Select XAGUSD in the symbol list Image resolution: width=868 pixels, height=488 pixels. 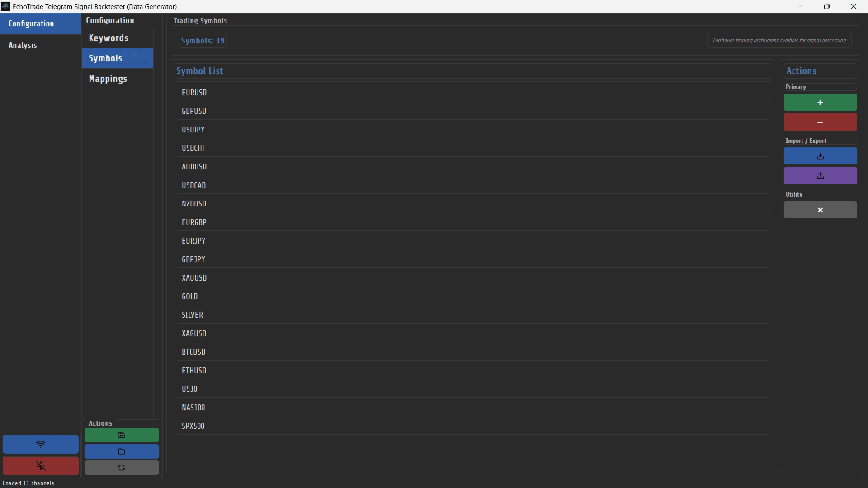pos(473,333)
